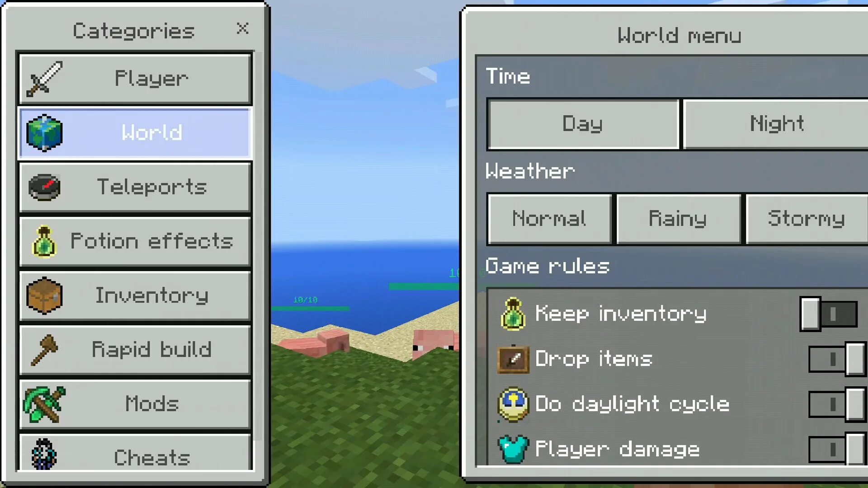
Task: Toggle Keep inventory game rule
Action: tap(829, 313)
